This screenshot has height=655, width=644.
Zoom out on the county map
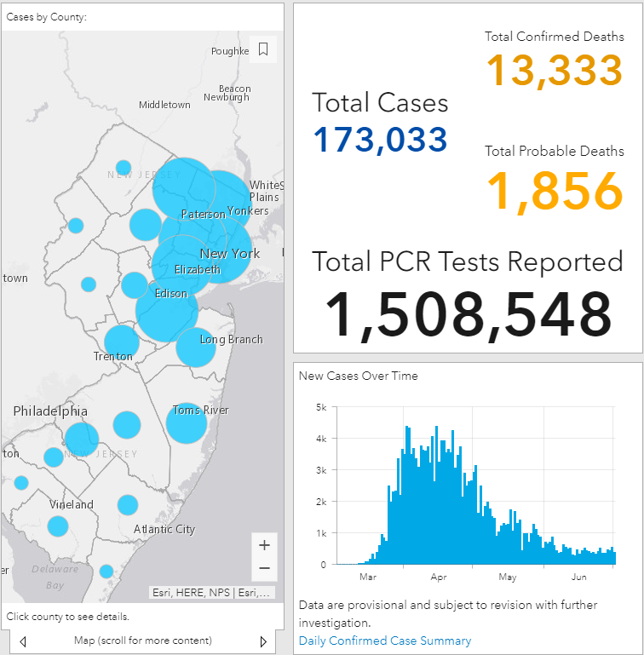tap(264, 568)
